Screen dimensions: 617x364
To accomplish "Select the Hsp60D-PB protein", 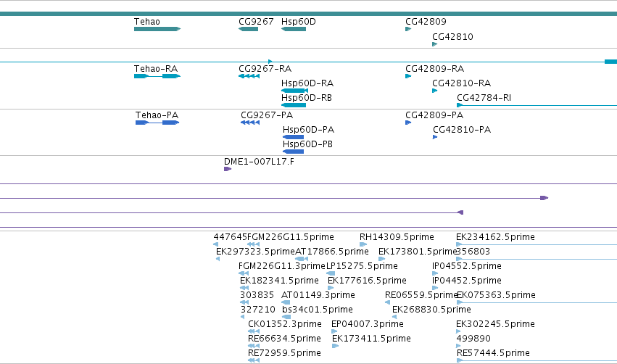I will click(x=293, y=152).
